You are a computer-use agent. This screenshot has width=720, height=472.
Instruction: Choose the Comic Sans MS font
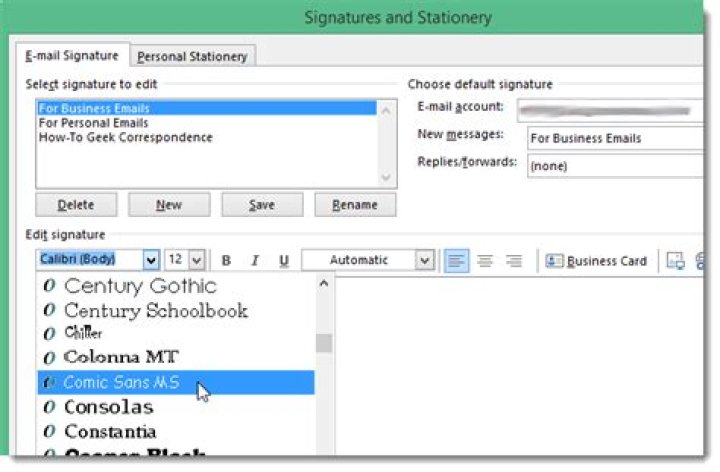[176, 382]
